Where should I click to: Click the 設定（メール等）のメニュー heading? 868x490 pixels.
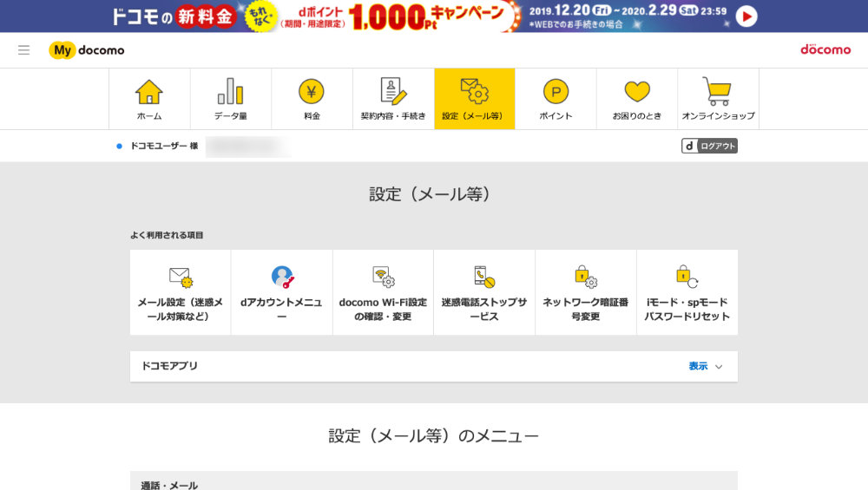(x=433, y=436)
